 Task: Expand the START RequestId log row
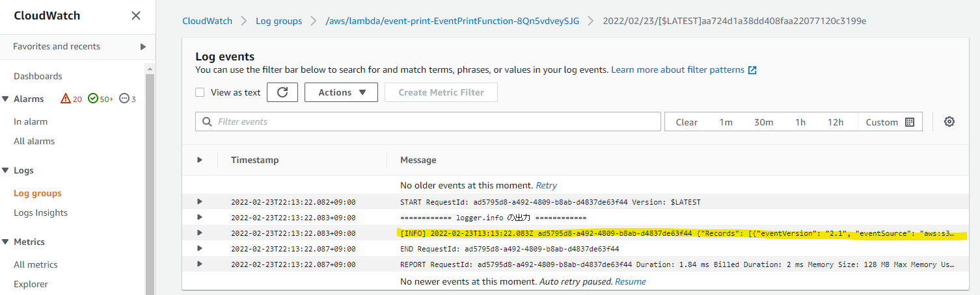pyautogui.click(x=200, y=202)
